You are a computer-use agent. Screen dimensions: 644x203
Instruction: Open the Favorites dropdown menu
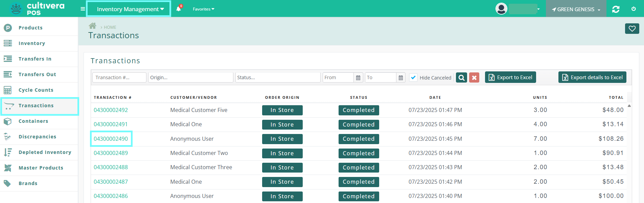[x=203, y=9]
